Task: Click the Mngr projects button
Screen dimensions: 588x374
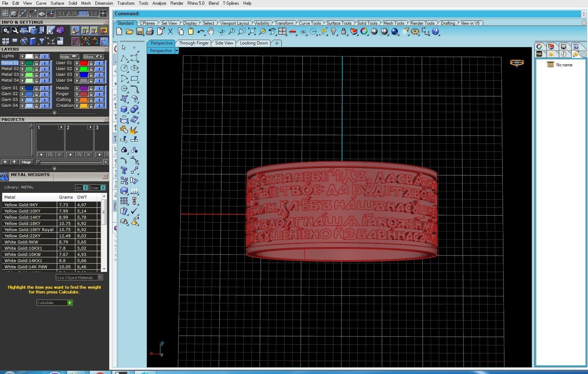Action: tap(26, 162)
